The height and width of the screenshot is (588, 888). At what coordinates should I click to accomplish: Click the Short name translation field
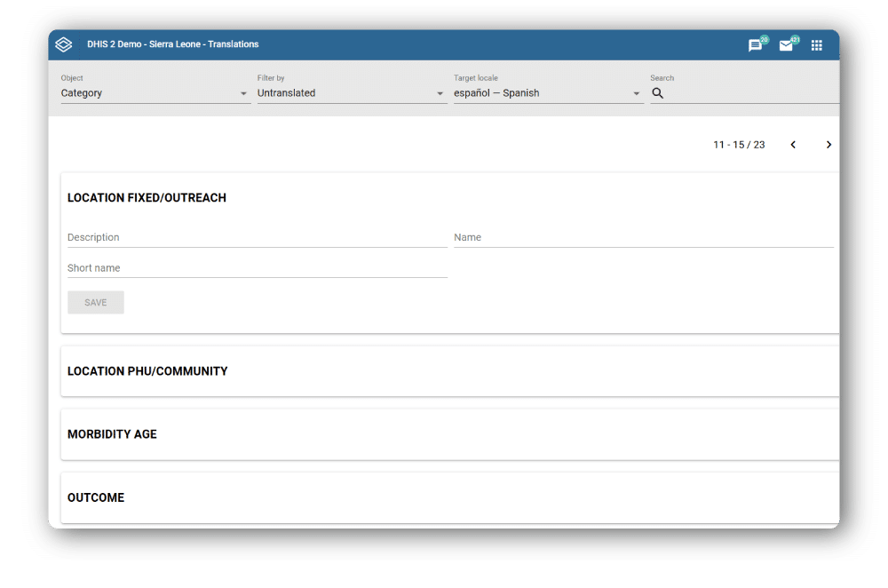pos(258,268)
